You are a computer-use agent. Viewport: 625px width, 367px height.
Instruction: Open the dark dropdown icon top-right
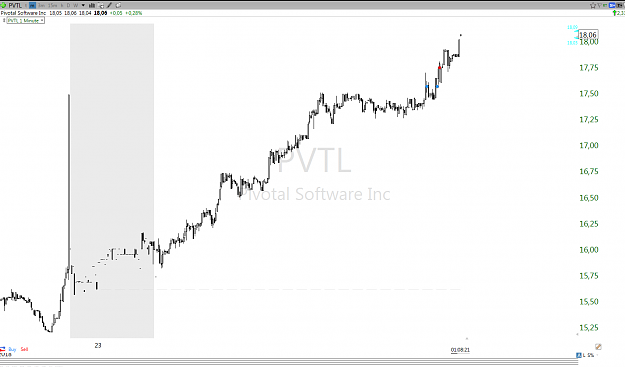[619, 5]
